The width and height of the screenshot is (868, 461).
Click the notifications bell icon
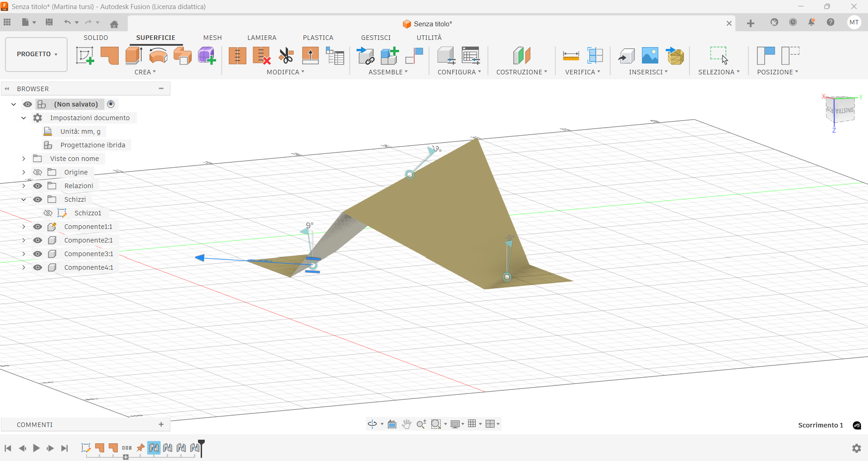point(811,22)
